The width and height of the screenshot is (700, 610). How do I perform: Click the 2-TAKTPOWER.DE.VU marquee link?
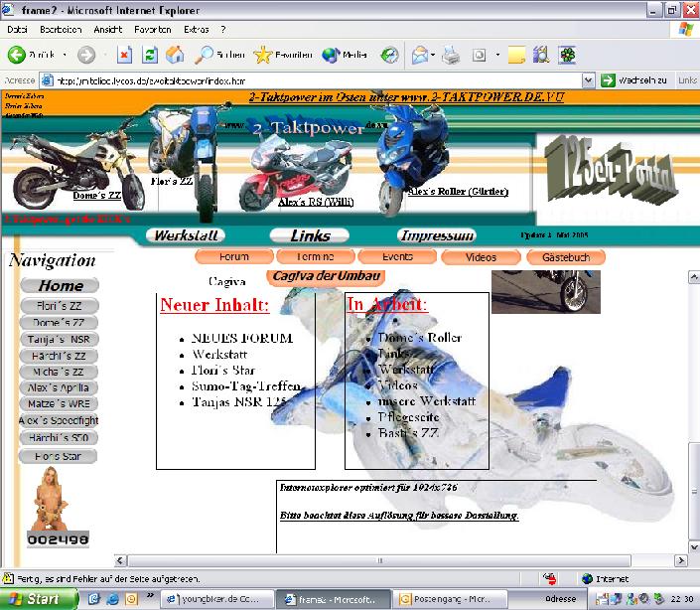[406, 97]
